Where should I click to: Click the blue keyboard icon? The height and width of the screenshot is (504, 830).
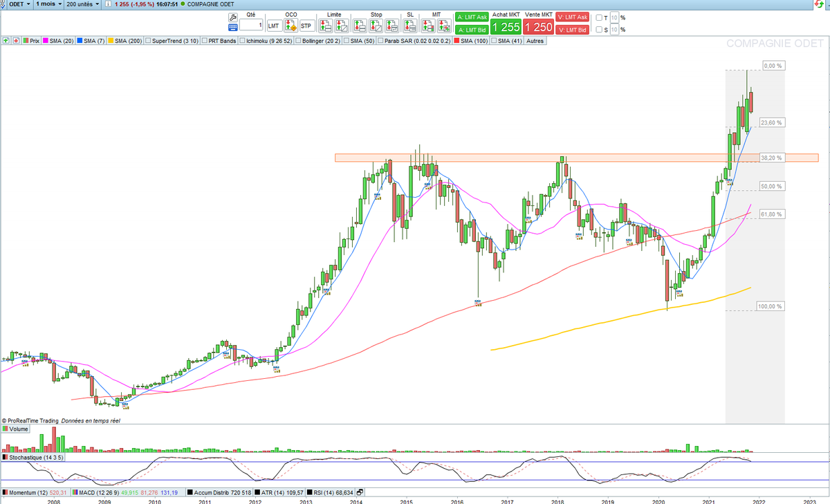click(x=232, y=26)
